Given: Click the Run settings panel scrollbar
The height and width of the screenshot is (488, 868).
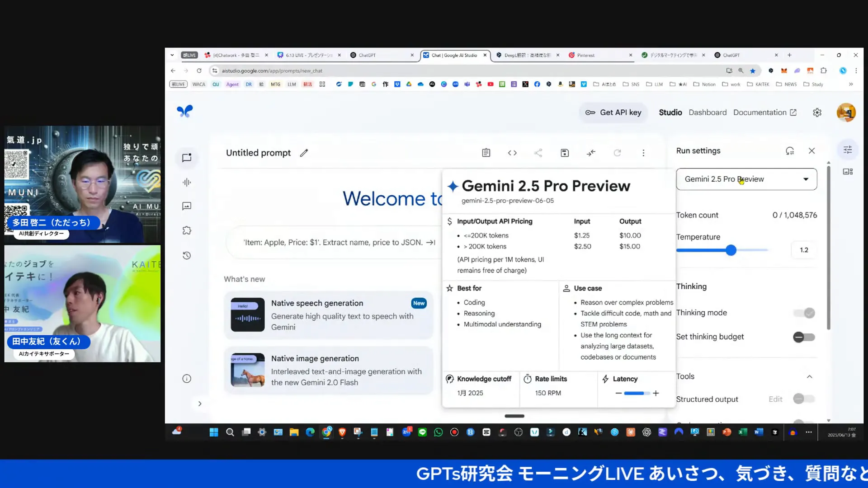Looking at the screenshot, I should point(828,247).
